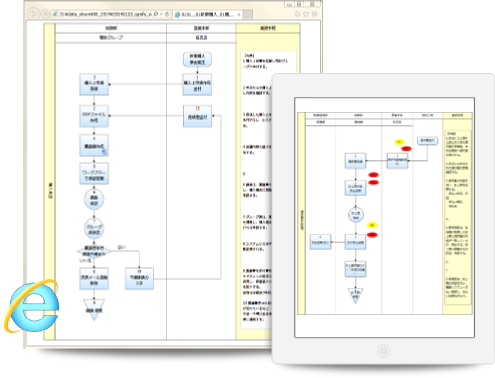Click the end triangle of left flowchart
This screenshot has width=495, height=378.
(94, 309)
